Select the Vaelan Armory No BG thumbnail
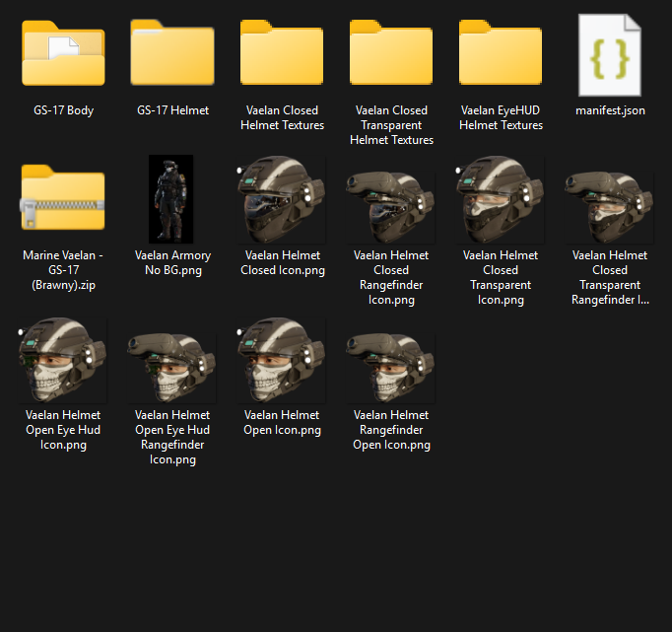 click(x=170, y=199)
